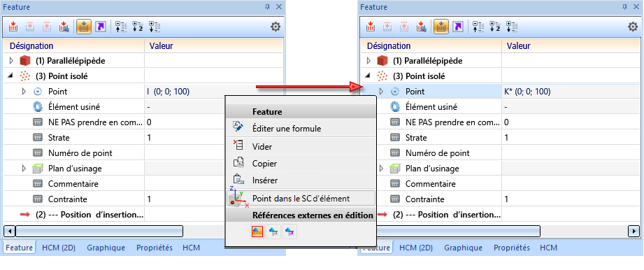Open HCM tab in left panel
The width and height of the screenshot is (644, 270).
(192, 248)
